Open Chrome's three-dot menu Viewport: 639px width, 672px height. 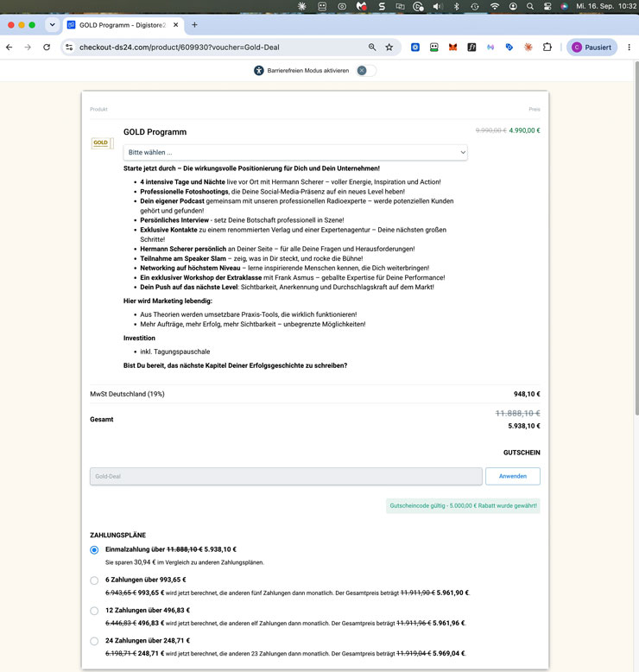tap(630, 48)
